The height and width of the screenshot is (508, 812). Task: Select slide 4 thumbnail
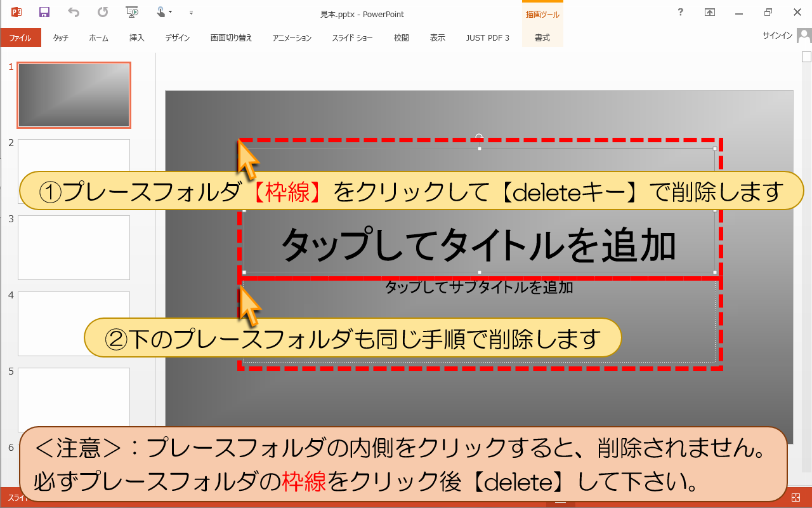pyautogui.click(x=74, y=324)
